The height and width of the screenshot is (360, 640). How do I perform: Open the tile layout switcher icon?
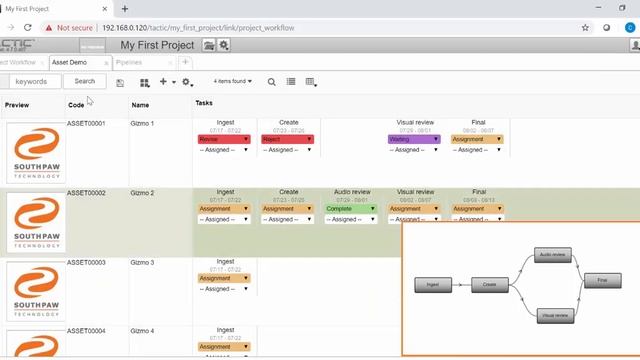pos(144,83)
